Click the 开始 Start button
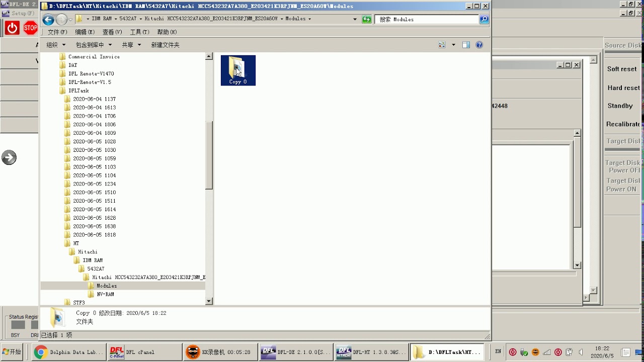The image size is (644, 362). pyautogui.click(x=12, y=352)
